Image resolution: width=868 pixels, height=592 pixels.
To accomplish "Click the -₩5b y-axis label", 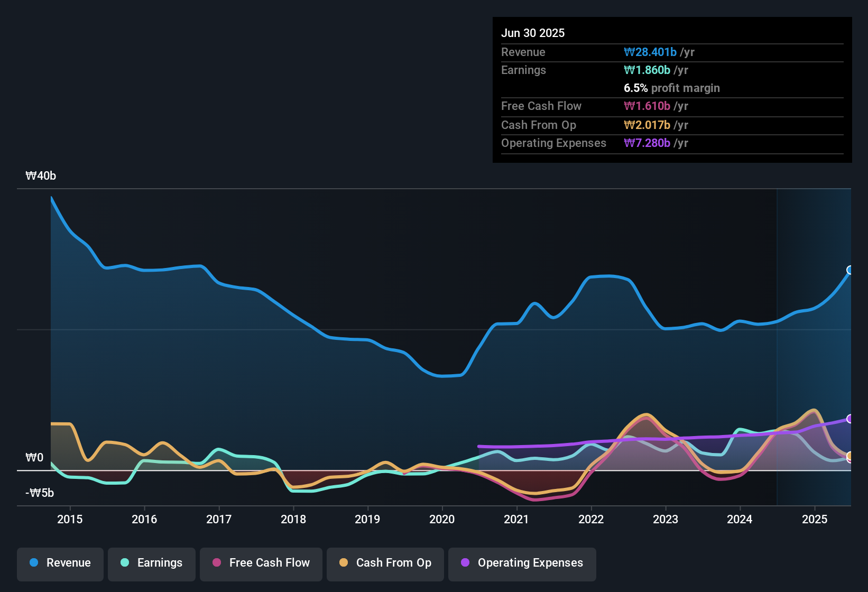I will (40, 493).
